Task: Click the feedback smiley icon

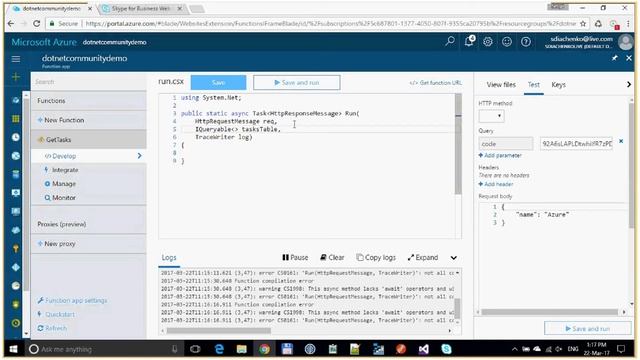Action: [507, 41]
